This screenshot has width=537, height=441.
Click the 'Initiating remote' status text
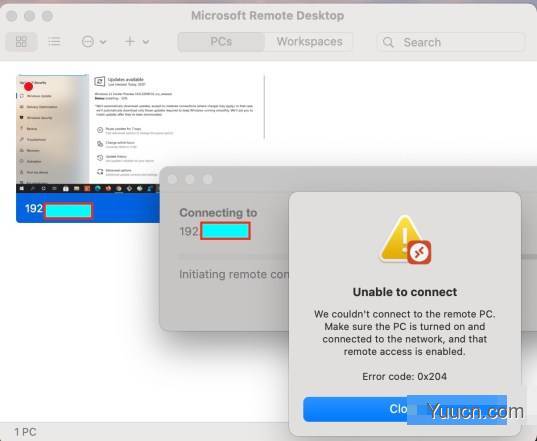234,274
